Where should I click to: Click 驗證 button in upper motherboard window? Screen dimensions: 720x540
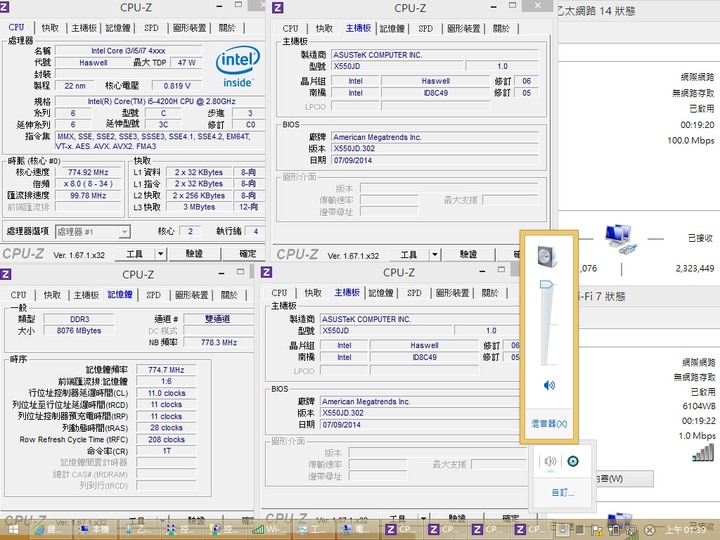pyautogui.click(x=468, y=254)
